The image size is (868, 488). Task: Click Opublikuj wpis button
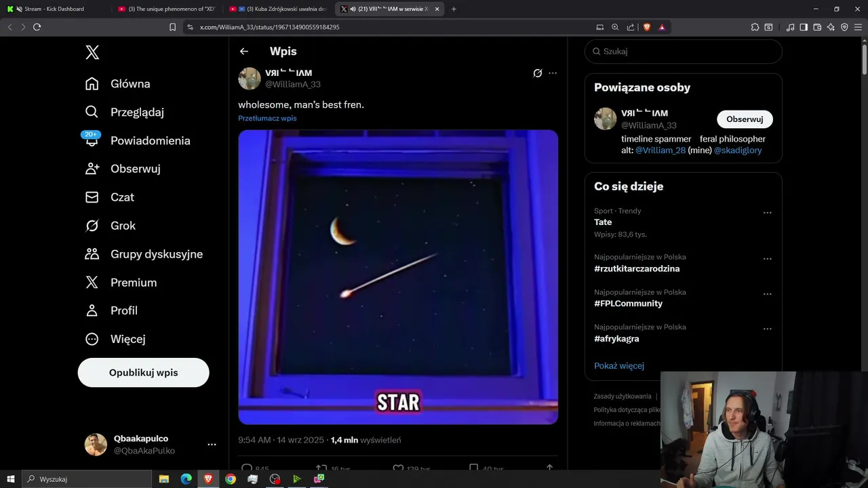(x=143, y=373)
